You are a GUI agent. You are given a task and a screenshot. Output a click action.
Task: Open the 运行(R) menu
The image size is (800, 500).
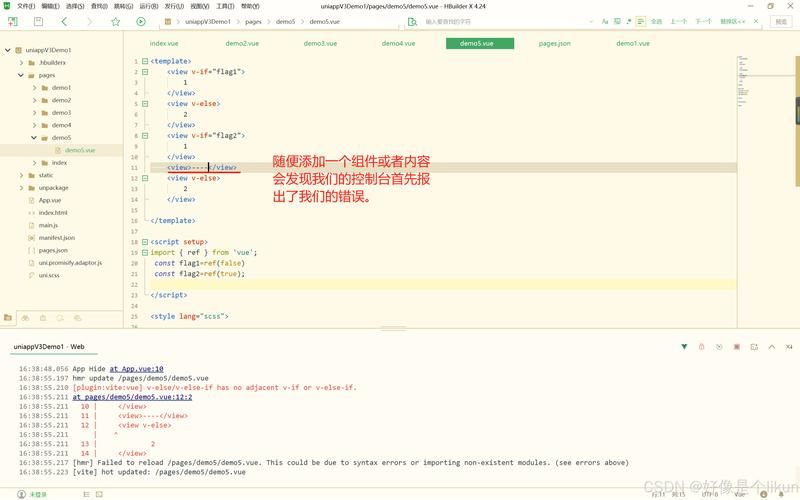point(149,6)
